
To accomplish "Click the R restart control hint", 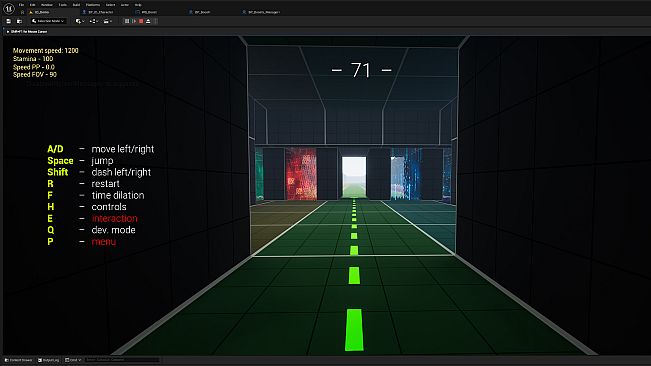I will click(x=83, y=183).
